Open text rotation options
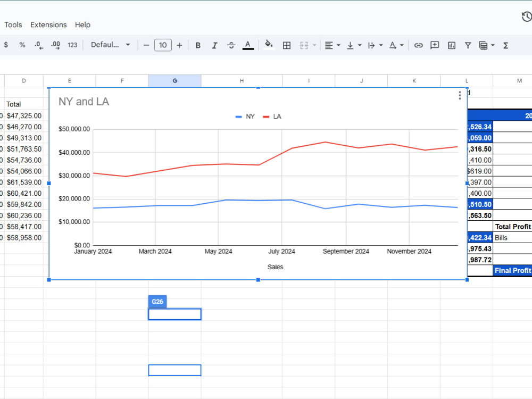Viewport: 532px width, 399px height. click(396, 45)
